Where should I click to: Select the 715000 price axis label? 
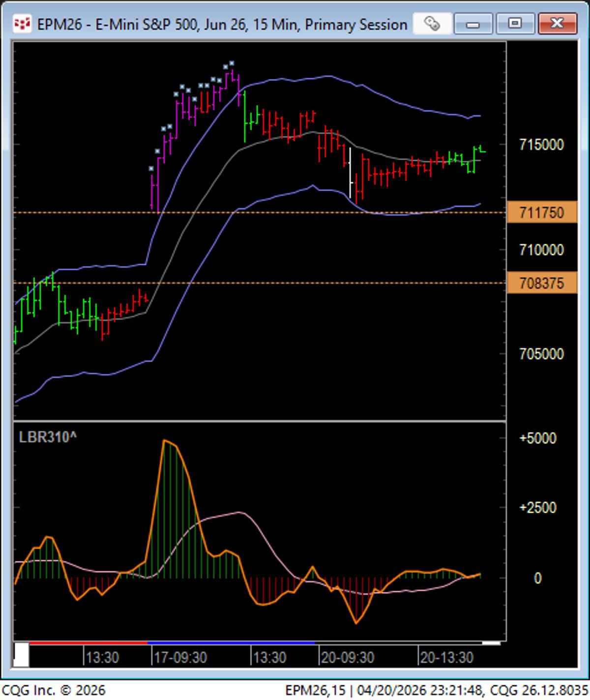pos(541,145)
